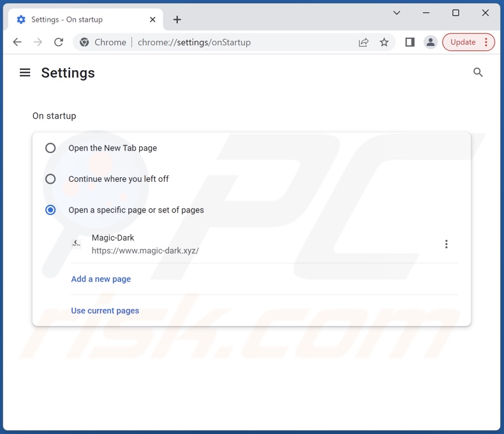Click Add a new page link
Screen dimensions: 504x434
pyautogui.click(x=101, y=279)
